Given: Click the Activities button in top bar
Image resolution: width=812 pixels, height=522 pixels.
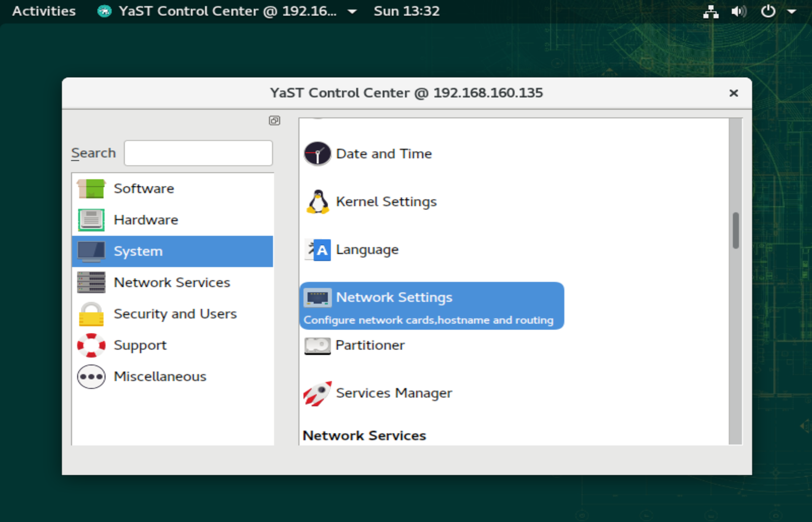Looking at the screenshot, I should 44,11.
